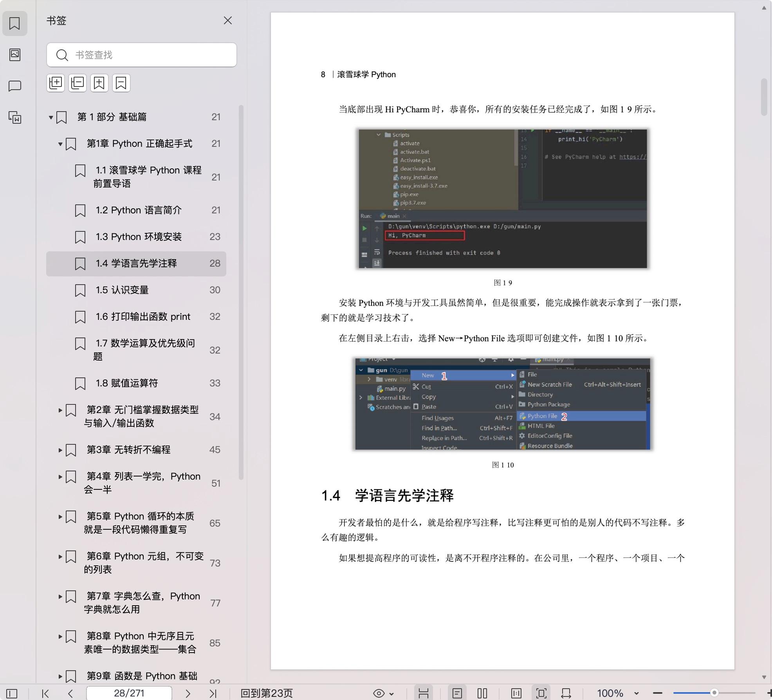Expand 第7章 字典怎么查 node
Viewport: 772px width, 700px height.
pyautogui.click(x=60, y=597)
